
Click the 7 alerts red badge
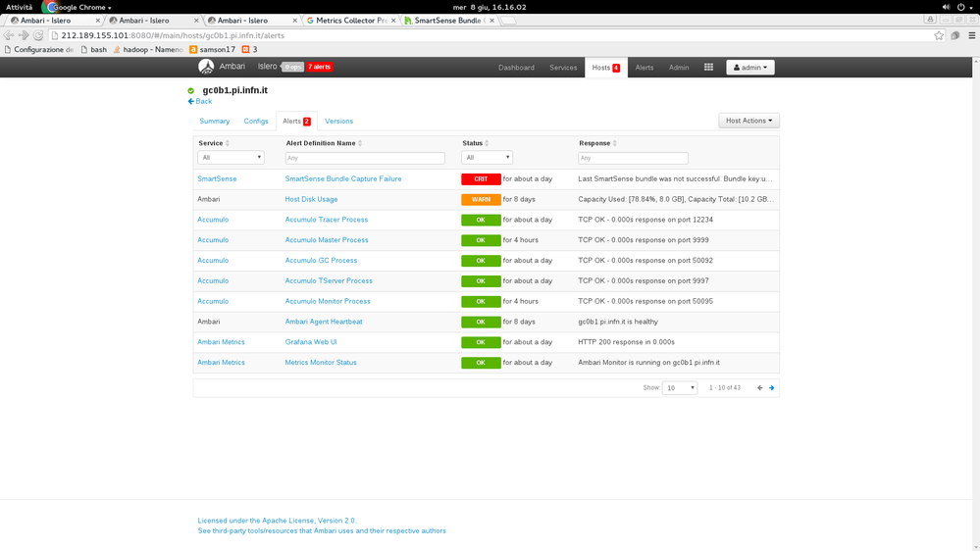point(319,67)
